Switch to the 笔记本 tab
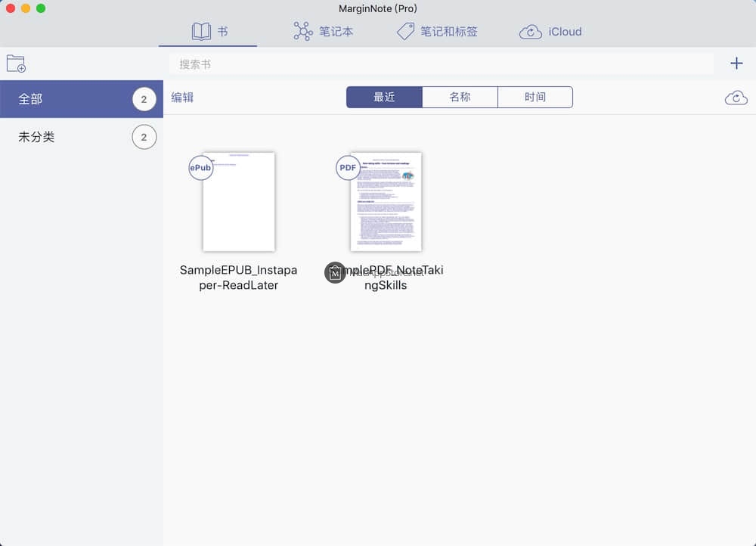 point(324,32)
